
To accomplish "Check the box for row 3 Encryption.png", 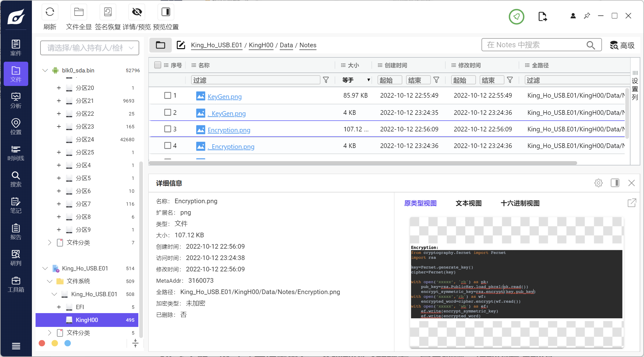I will click(167, 129).
